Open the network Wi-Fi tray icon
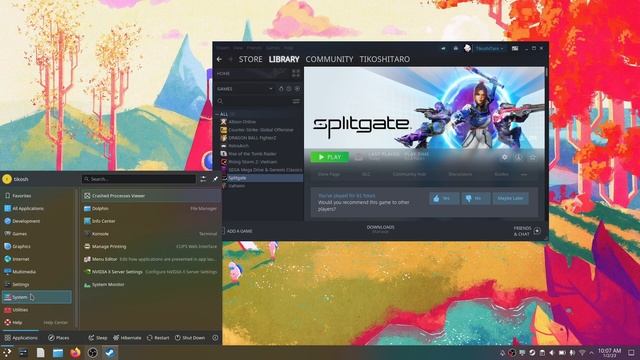Screen dimensions: 640x360 coord(582,353)
